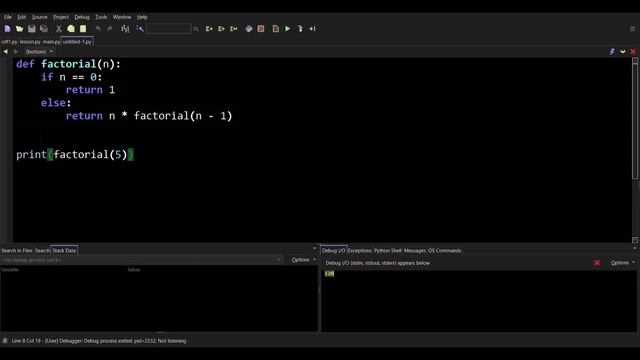Open the Help menu

(x=142, y=17)
